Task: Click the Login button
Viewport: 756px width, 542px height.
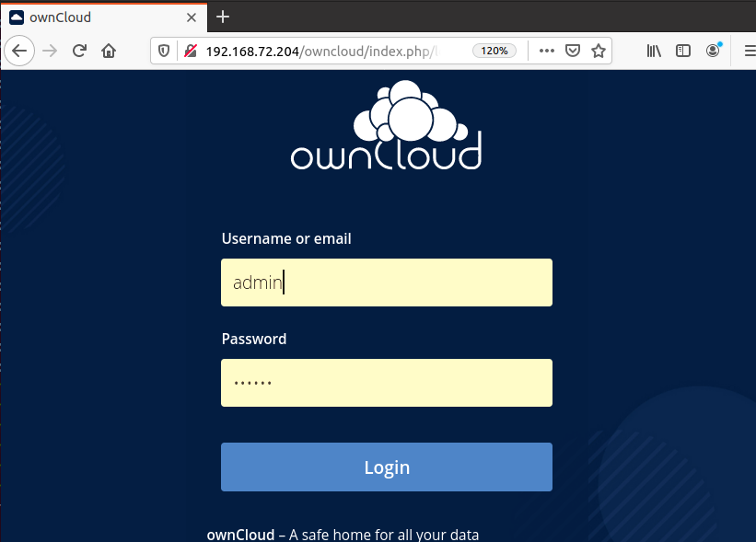Action: pos(387,467)
